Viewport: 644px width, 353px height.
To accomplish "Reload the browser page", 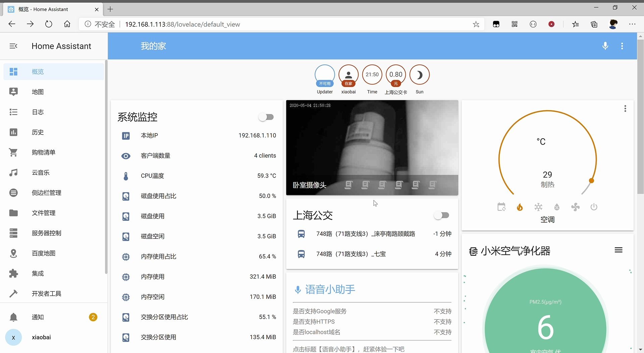I will tap(49, 24).
